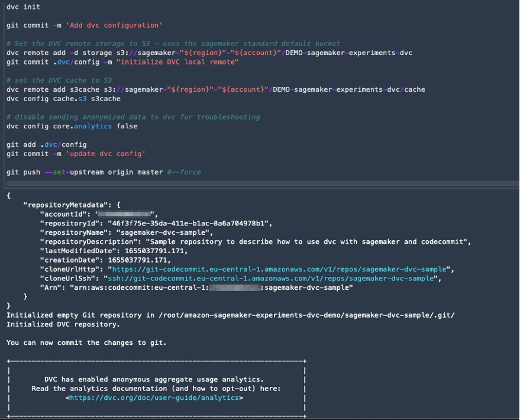520x420 pixels.
Task: Click the creationDate value 1655037791.171
Action: click(x=137, y=260)
